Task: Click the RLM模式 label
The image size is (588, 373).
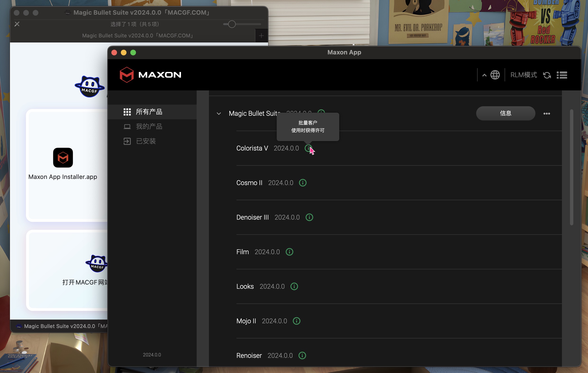Action: point(524,75)
